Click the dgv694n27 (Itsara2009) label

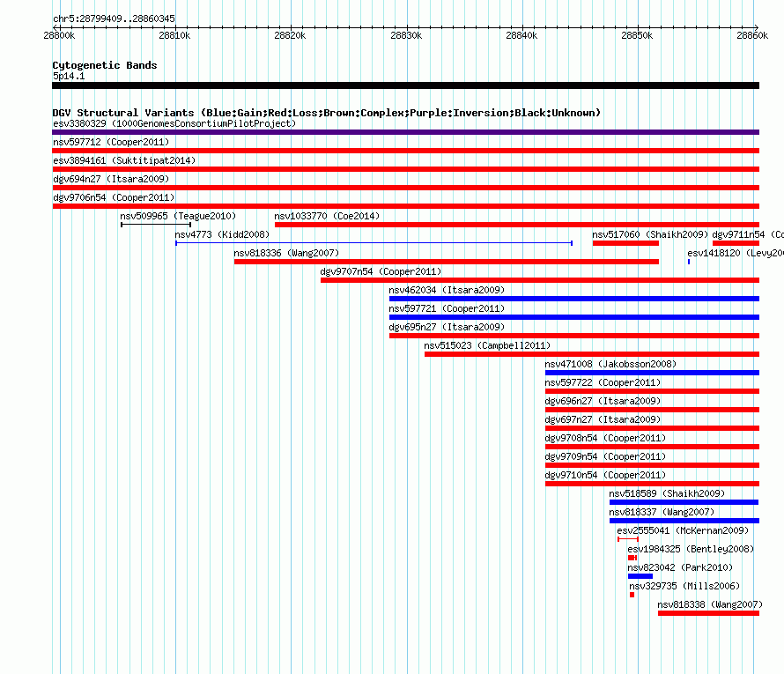pos(111,179)
